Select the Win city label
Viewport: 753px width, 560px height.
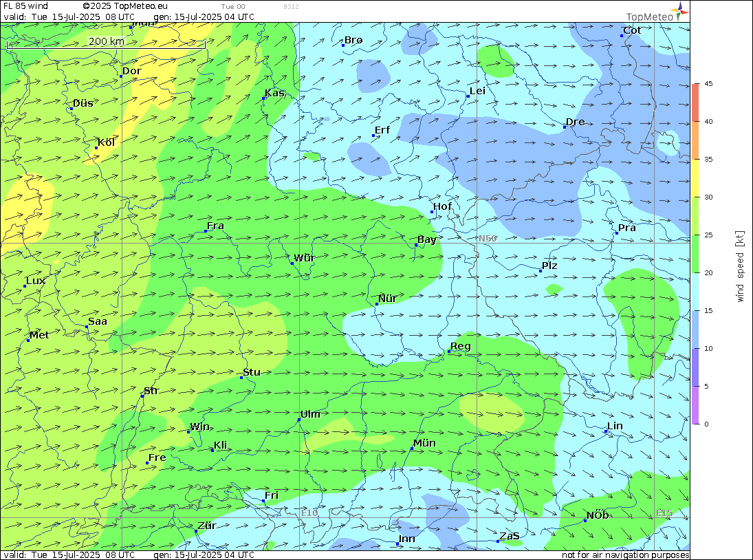coord(200,427)
